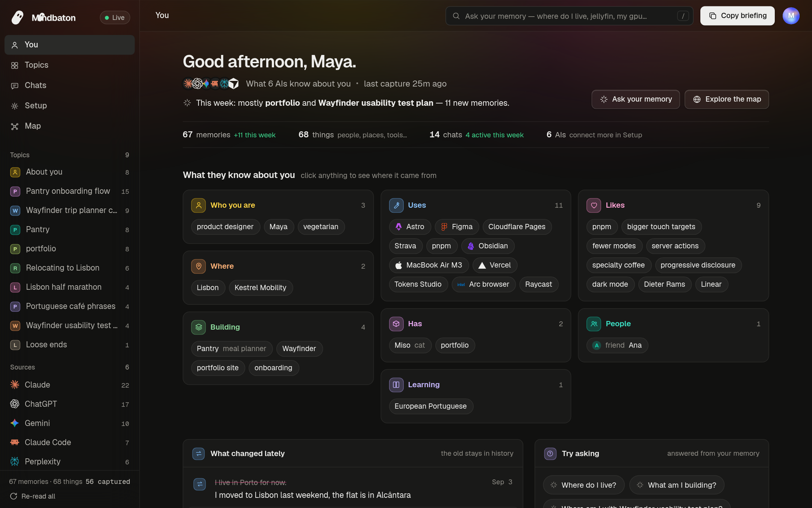812x508 pixels.
Task: Click the Mindbaton logo icon
Action: [17, 17]
